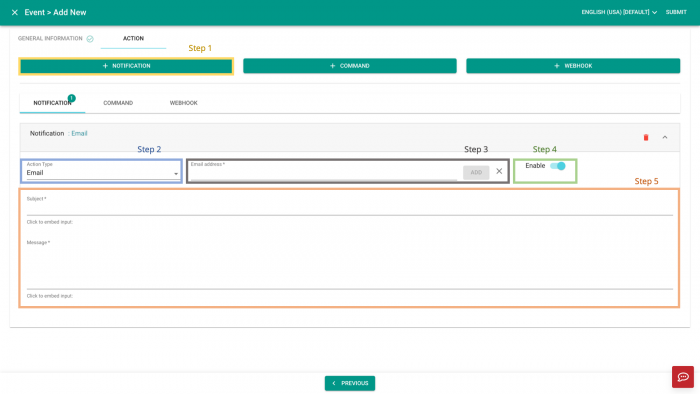The image size is (700, 394).
Task: Click Submit in the top bar
Action: click(676, 12)
